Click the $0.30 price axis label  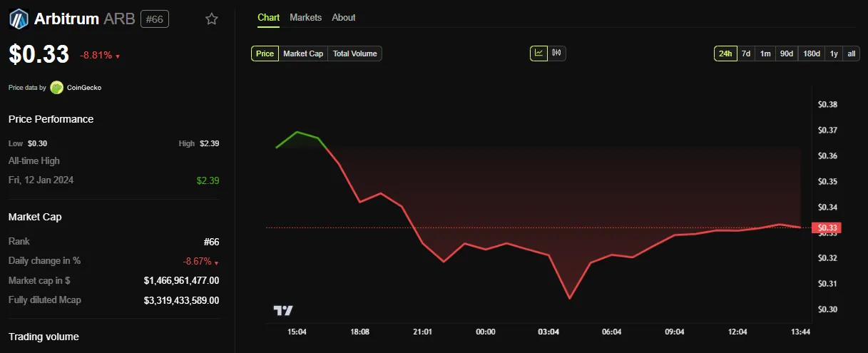(827, 309)
